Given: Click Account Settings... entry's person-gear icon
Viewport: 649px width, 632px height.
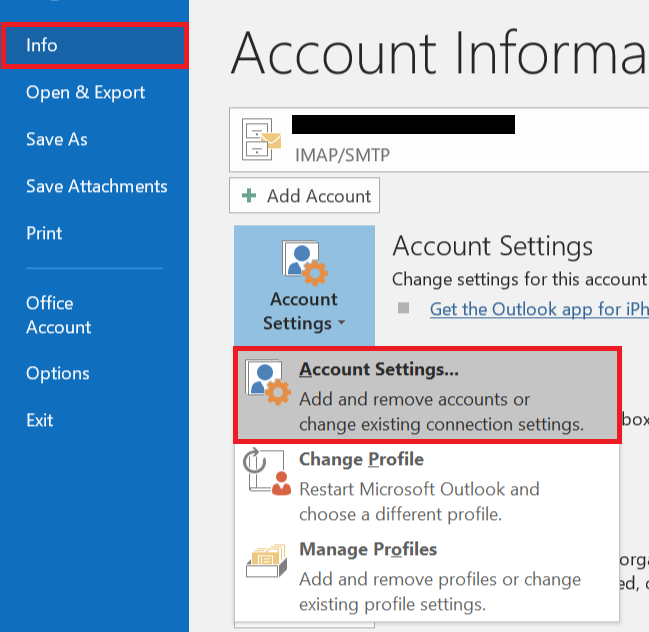Looking at the screenshot, I should coord(267,382).
